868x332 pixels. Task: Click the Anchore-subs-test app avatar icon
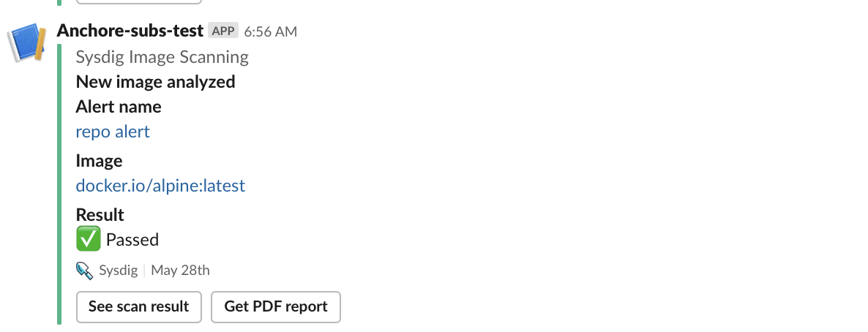click(26, 42)
